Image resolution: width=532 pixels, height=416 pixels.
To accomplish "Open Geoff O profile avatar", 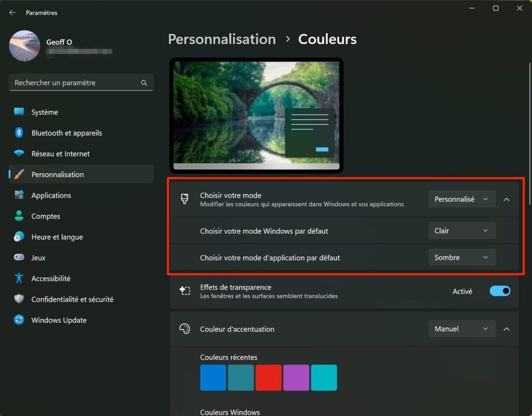I will (24, 46).
